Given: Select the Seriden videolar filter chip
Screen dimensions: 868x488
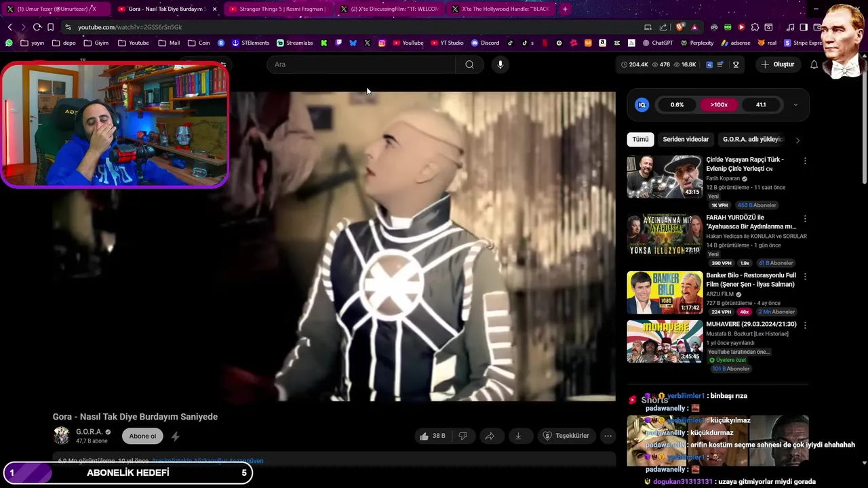Looking at the screenshot, I should pos(686,140).
